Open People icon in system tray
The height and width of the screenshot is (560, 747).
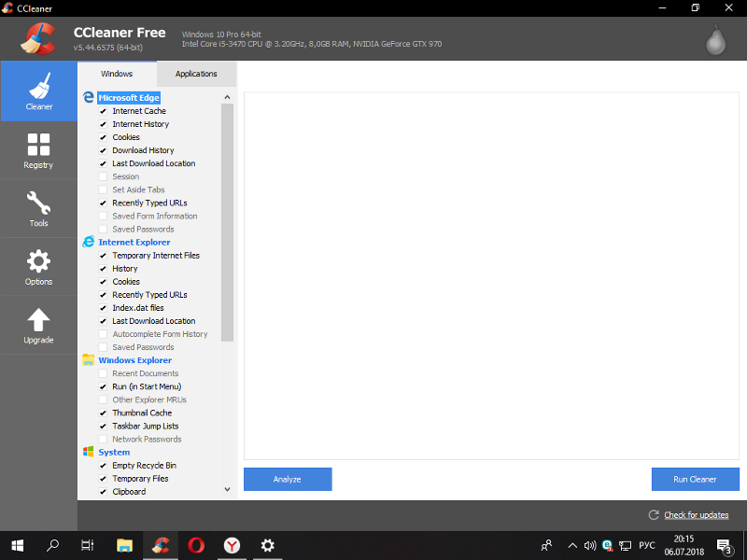tap(546, 545)
